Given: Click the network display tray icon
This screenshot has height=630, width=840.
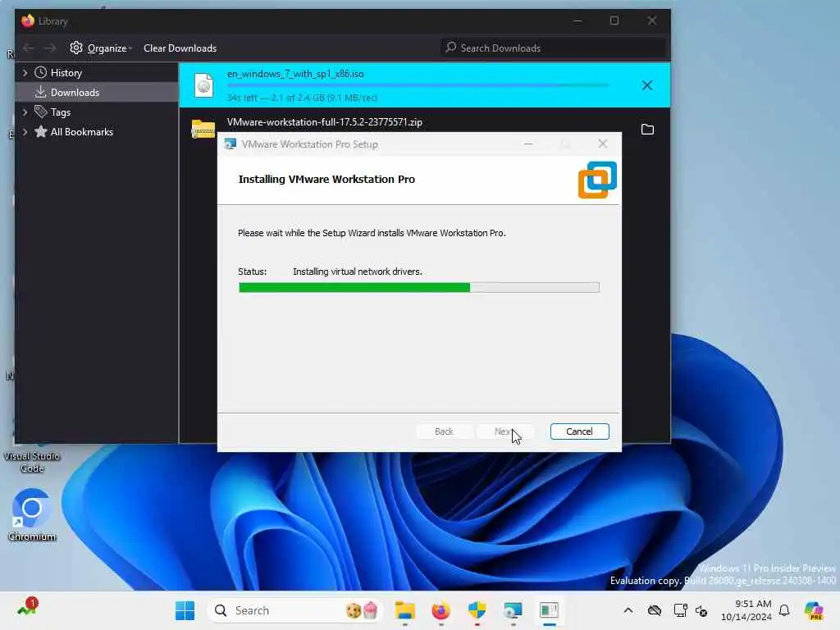Looking at the screenshot, I should (x=680, y=610).
